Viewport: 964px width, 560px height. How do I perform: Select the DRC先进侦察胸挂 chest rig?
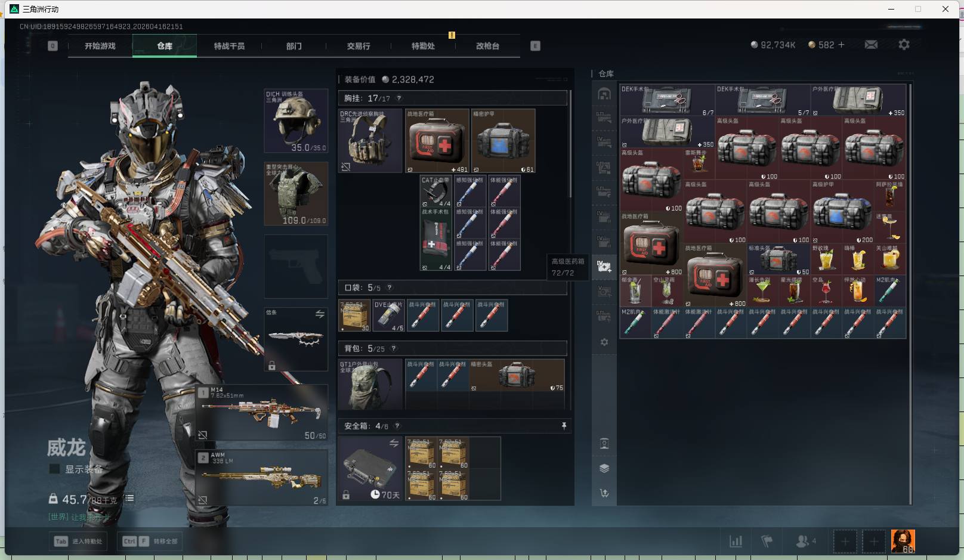pyautogui.click(x=370, y=141)
